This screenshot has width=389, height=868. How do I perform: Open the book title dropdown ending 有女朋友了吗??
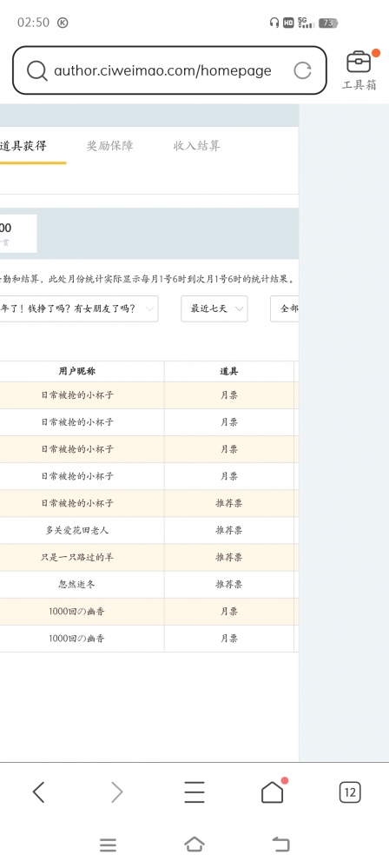[79, 309]
